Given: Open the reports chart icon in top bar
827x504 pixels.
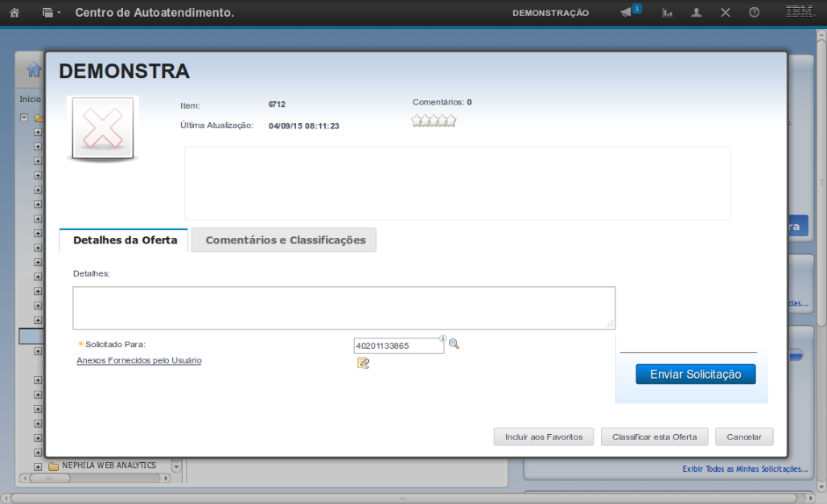Looking at the screenshot, I should 667,13.
